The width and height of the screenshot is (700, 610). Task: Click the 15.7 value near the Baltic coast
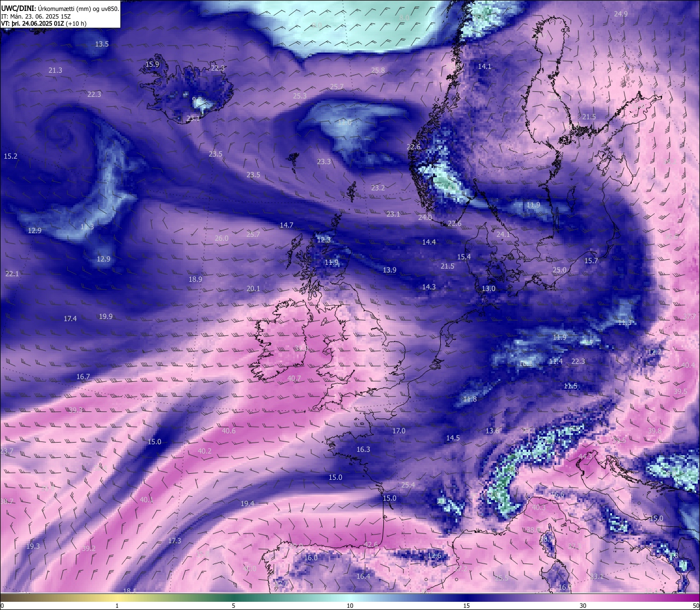[x=591, y=261]
